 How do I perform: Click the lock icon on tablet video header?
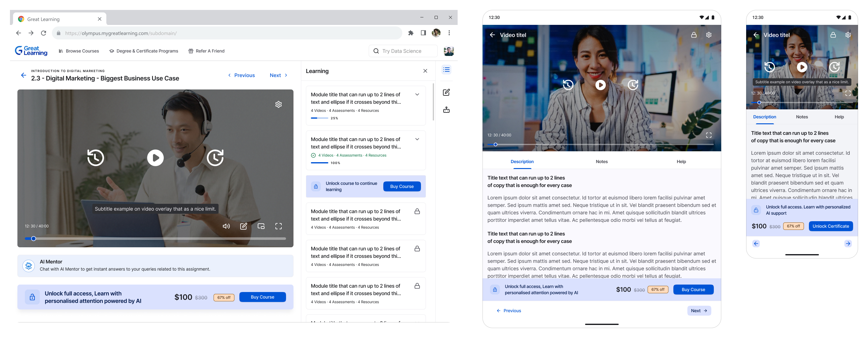tap(694, 35)
